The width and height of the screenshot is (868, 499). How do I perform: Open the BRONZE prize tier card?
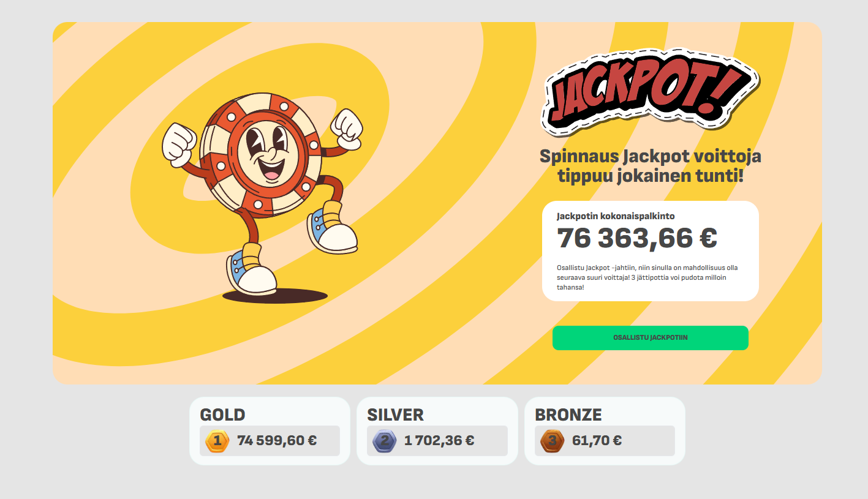tap(605, 430)
